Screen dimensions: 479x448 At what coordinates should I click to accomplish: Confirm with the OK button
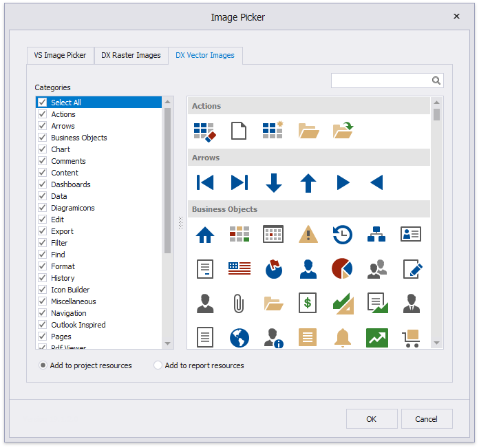pos(372,419)
